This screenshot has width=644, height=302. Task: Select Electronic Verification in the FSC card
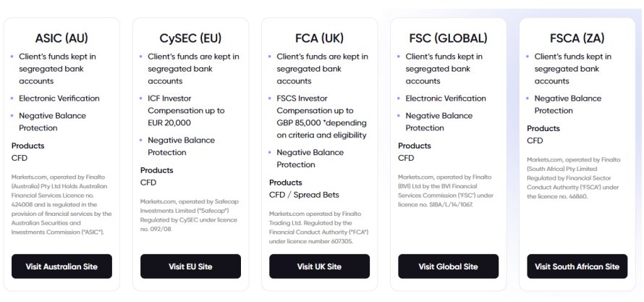click(446, 98)
